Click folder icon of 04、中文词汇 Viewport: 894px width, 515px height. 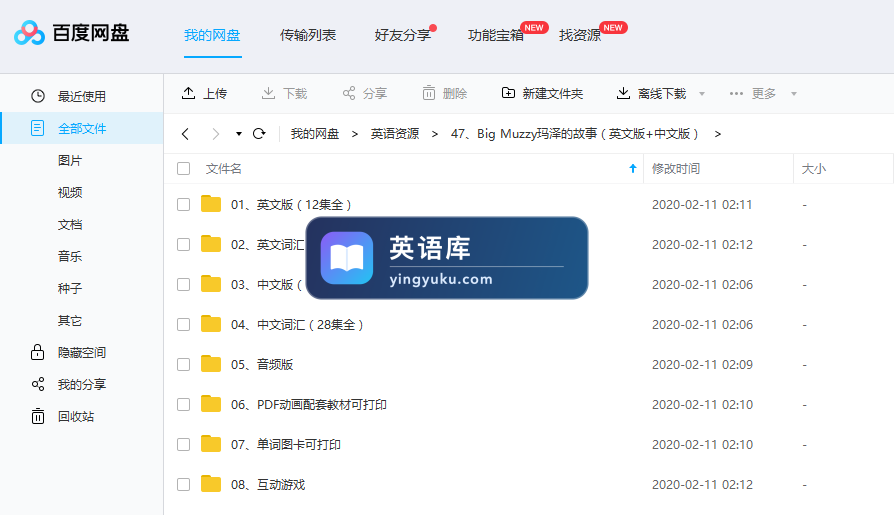[211, 323]
